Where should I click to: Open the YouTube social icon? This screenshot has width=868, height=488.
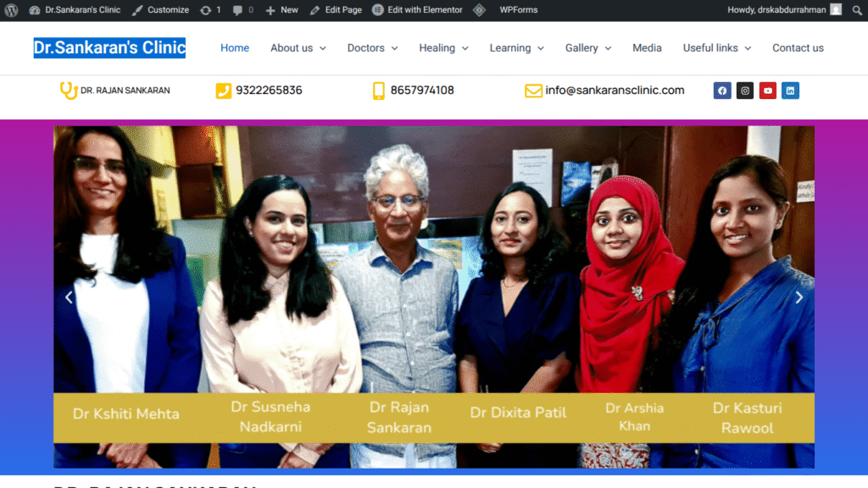point(767,90)
